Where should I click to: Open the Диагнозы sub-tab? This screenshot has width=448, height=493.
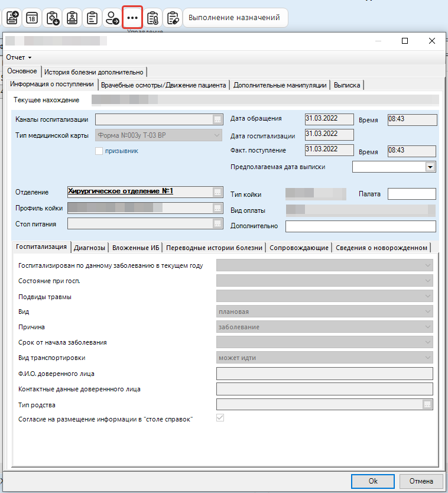pos(90,248)
